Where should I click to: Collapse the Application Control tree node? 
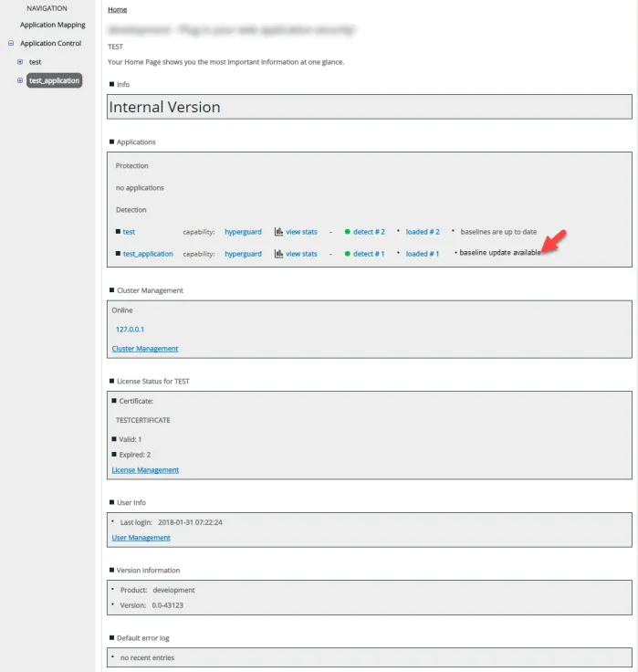11,43
